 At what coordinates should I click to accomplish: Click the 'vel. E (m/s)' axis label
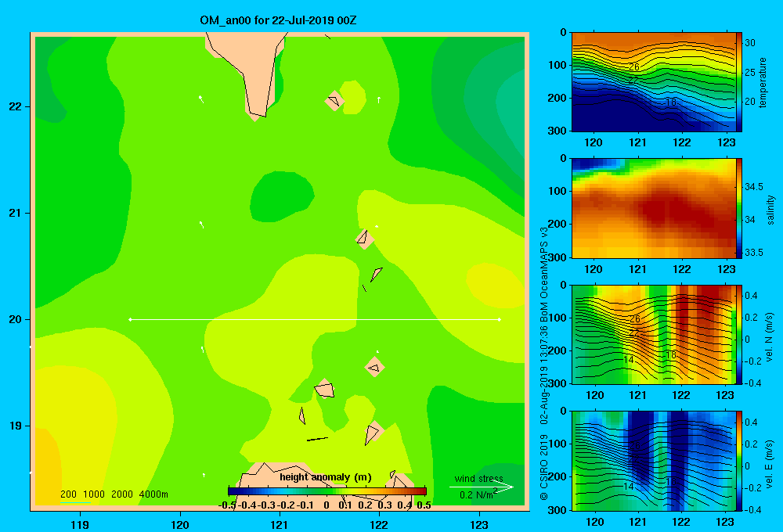point(770,463)
